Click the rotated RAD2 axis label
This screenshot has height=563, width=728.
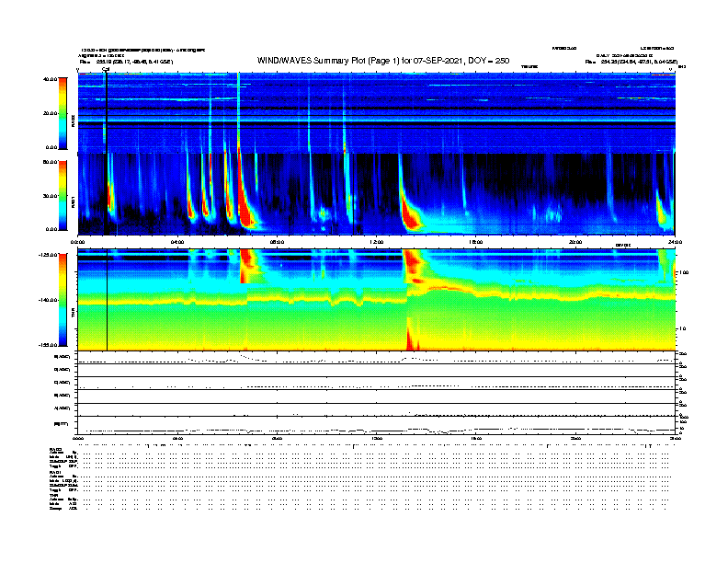(73, 121)
